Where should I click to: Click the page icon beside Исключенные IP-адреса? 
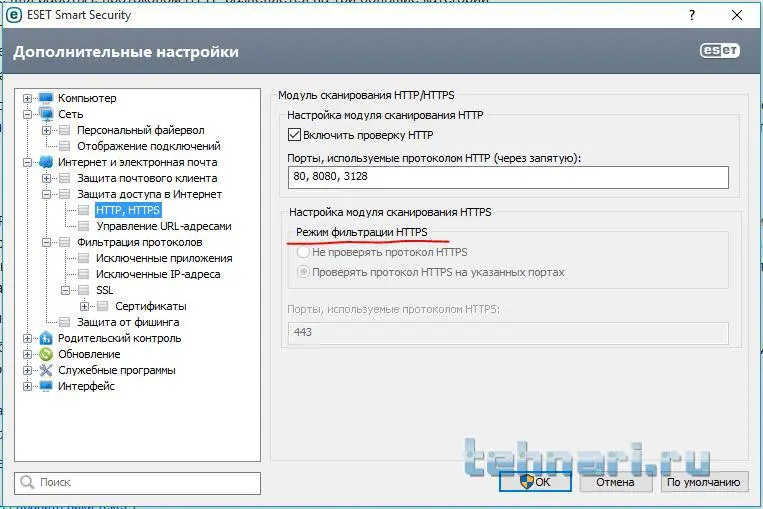(84, 274)
